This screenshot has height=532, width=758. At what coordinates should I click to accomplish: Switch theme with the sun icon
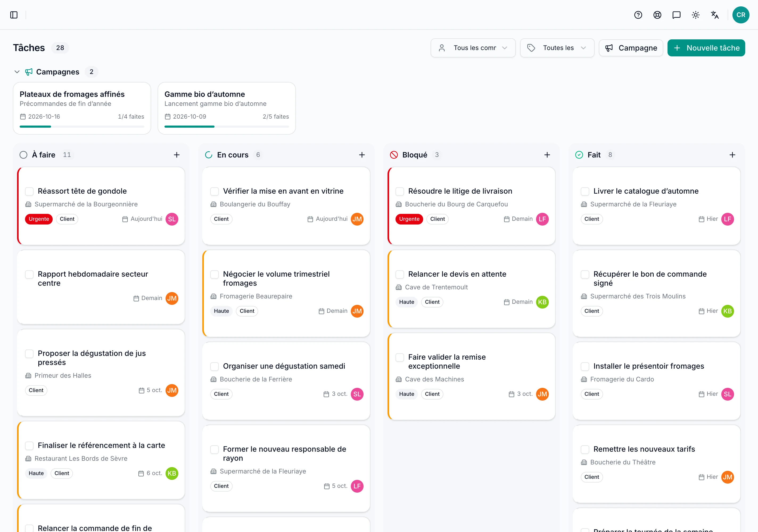(x=696, y=15)
